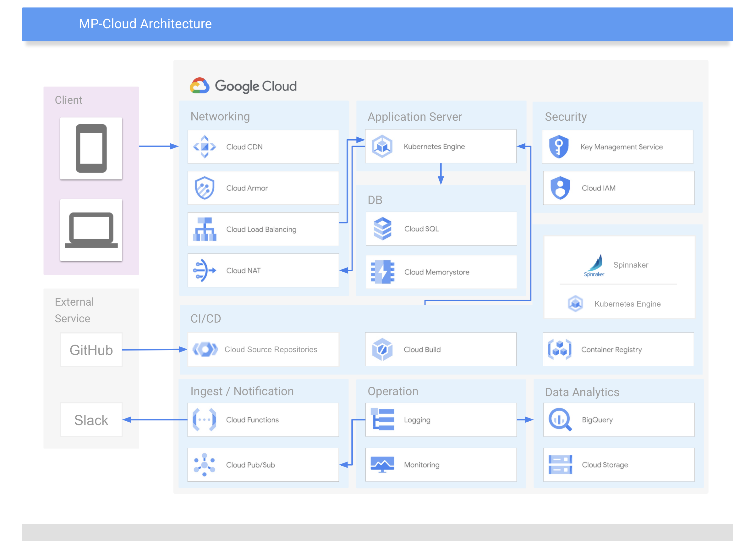This screenshot has height=554, width=756.
Task: Select the CI/CD section heading
Action: [205, 318]
